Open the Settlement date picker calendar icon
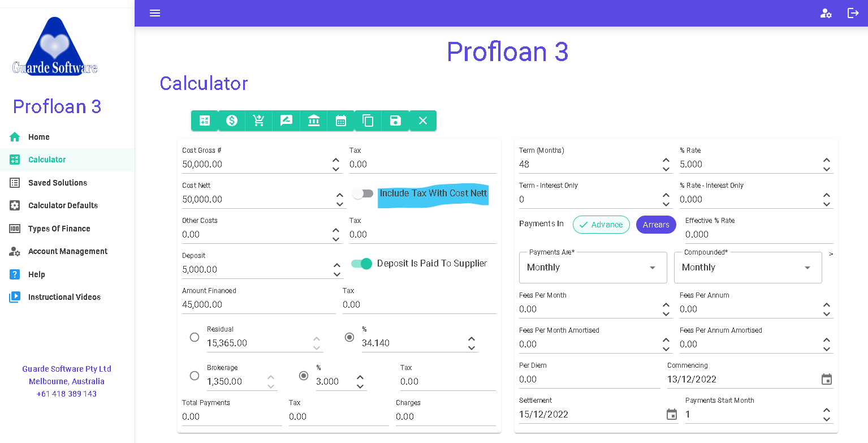The image size is (868, 443). point(672,414)
